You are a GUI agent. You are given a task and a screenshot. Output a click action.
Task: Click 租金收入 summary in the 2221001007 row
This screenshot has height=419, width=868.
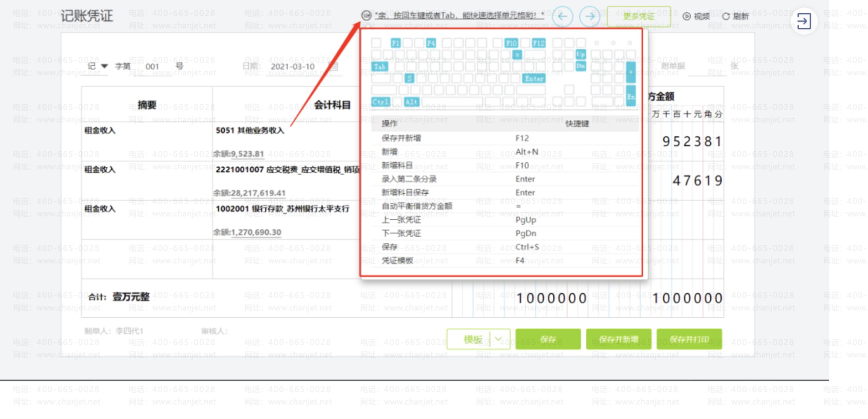[x=100, y=170]
